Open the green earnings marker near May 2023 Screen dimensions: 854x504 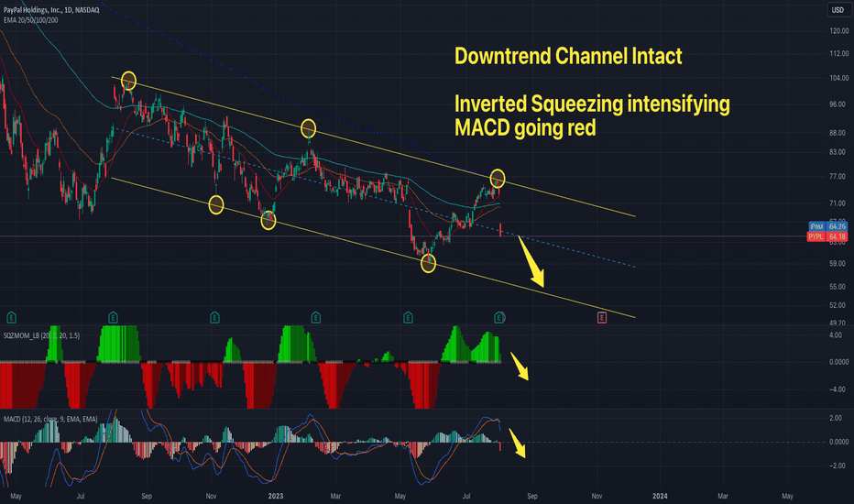(408, 318)
